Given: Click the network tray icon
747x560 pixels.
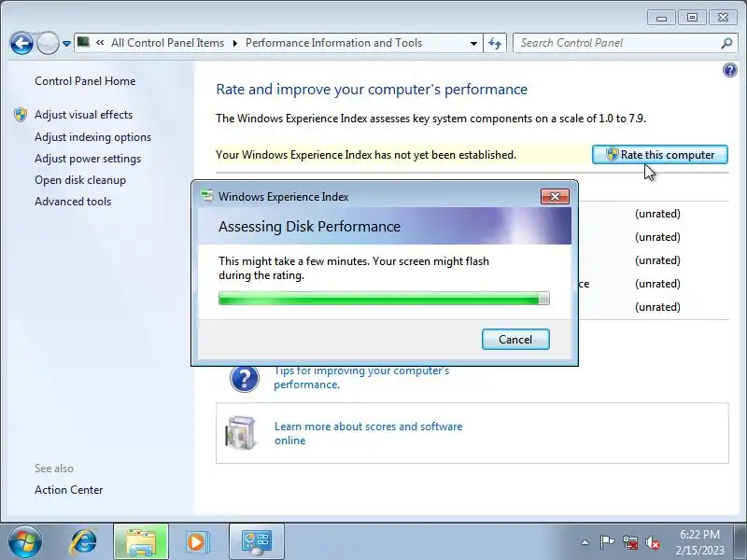Looking at the screenshot, I should click(x=630, y=542).
